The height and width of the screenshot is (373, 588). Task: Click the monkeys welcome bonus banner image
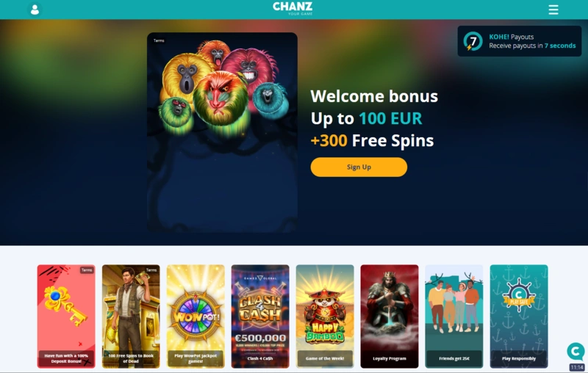tap(223, 132)
